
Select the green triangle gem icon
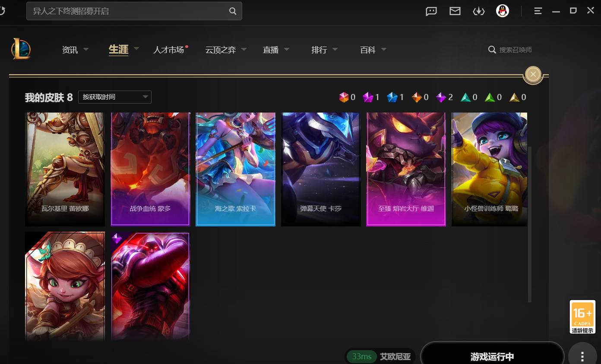coord(490,97)
